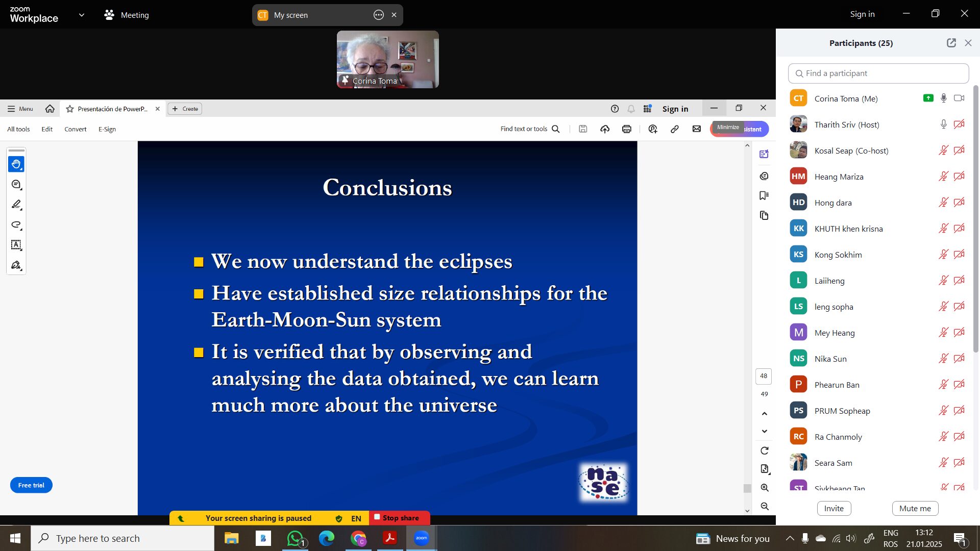This screenshot has height=551, width=980.
Task: Go to next page arrow
Action: point(764,432)
